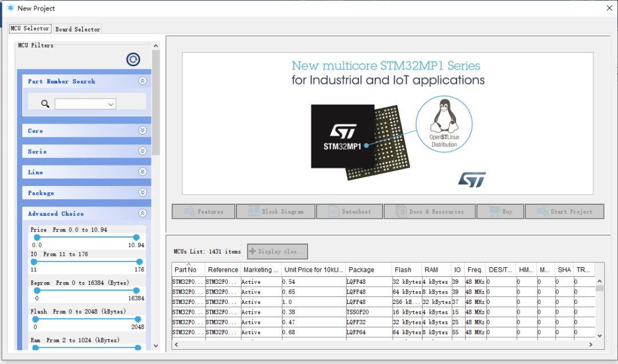Switch to the MCU Selector tab

[30, 29]
